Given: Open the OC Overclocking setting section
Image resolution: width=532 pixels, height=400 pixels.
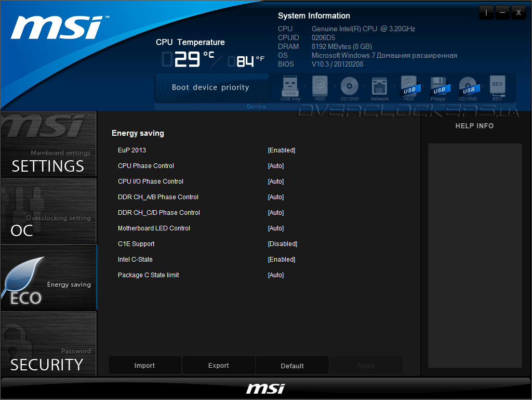Looking at the screenshot, I should click(x=48, y=210).
